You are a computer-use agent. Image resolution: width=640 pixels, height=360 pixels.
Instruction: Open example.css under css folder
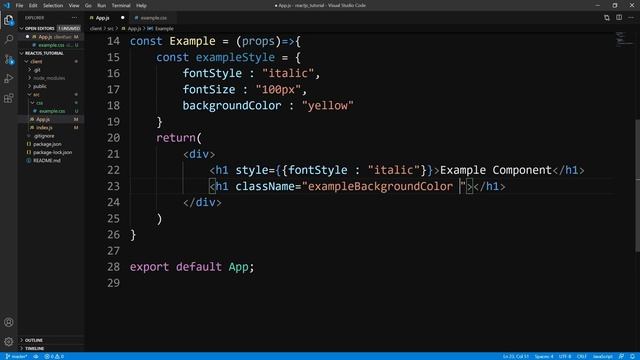point(51,111)
